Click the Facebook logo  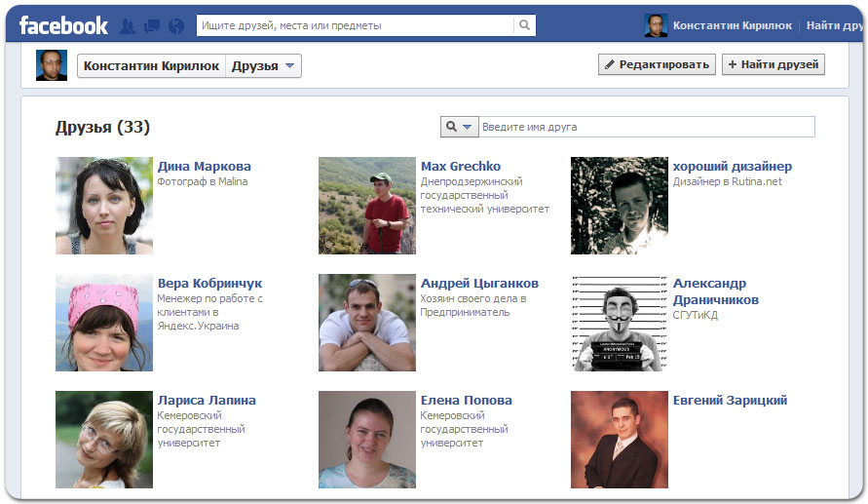pyautogui.click(x=63, y=25)
